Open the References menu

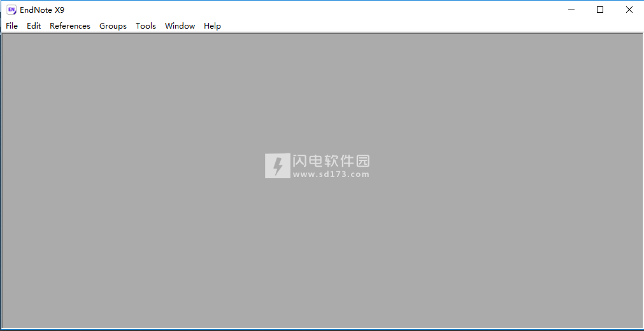pos(70,26)
